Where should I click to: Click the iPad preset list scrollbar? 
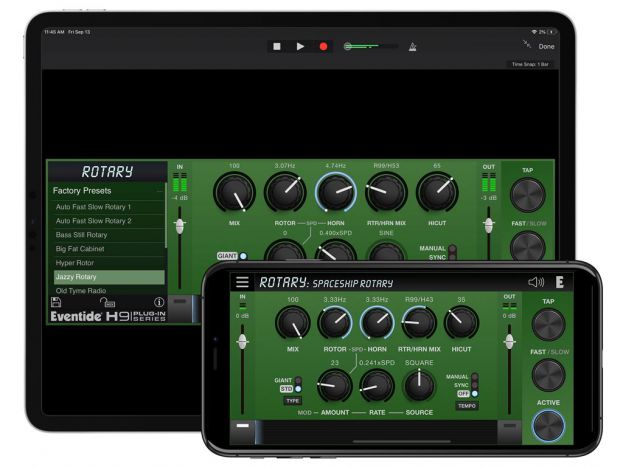coord(166,213)
